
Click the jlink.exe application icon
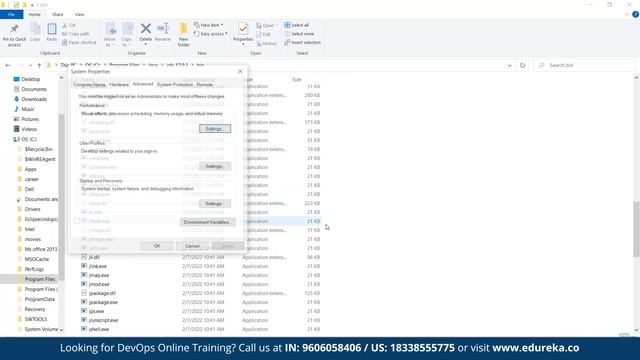(x=84, y=266)
